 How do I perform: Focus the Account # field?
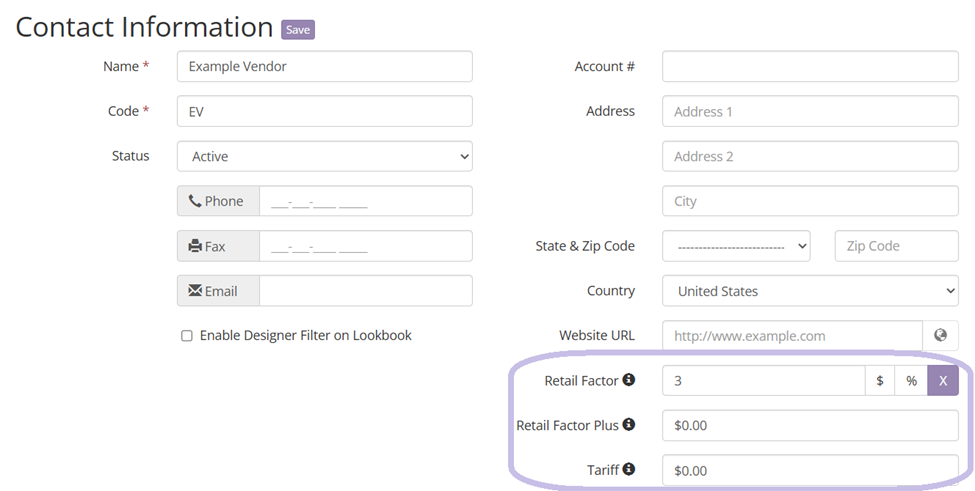tap(810, 67)
